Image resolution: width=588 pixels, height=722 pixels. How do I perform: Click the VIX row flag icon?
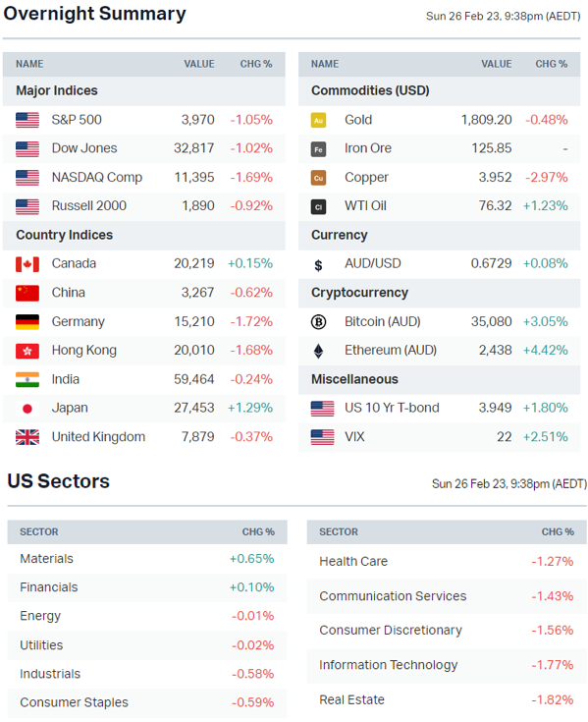tap(322, 437)
